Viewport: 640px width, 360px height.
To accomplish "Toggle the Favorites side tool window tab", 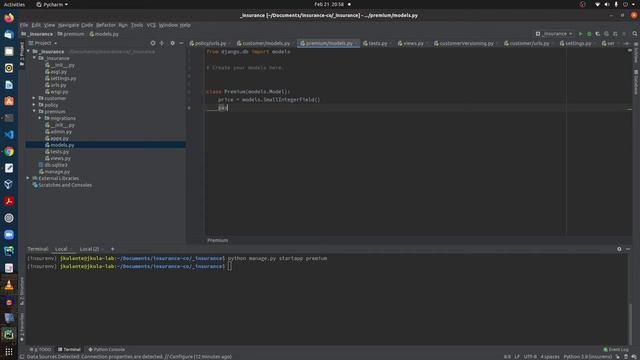I will click(x=22, y=328).
